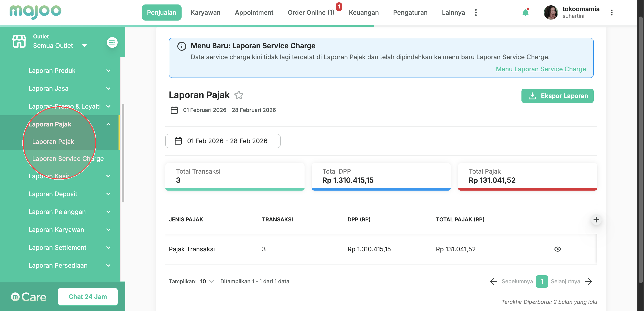Open the Tampilkan 10 rows dropdown
The height and width of the screenshot is (311, 644).
(x=207, y=282)
